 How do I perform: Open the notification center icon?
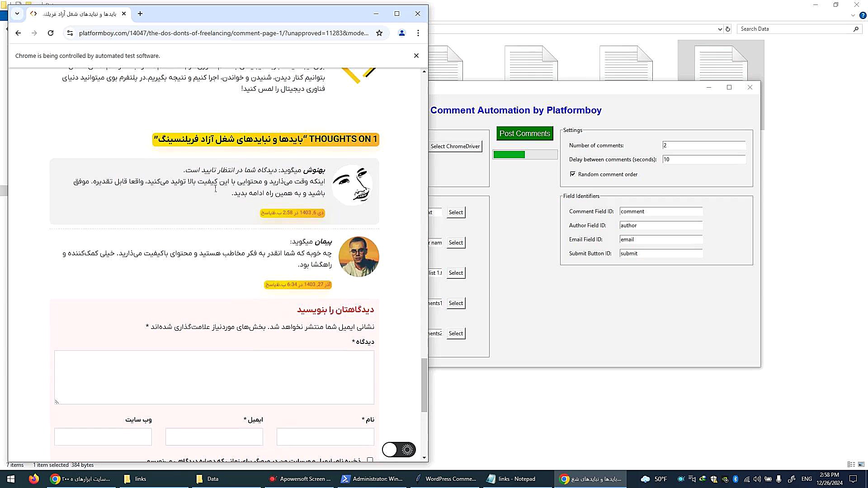coord(853,479)
